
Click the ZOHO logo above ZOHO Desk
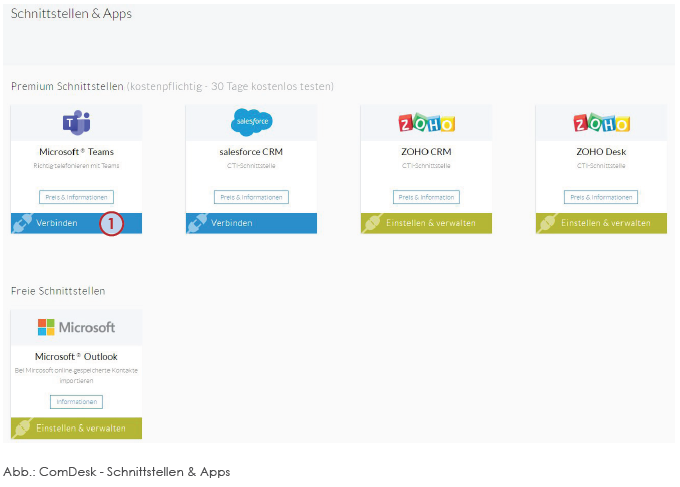pos(601,123)
